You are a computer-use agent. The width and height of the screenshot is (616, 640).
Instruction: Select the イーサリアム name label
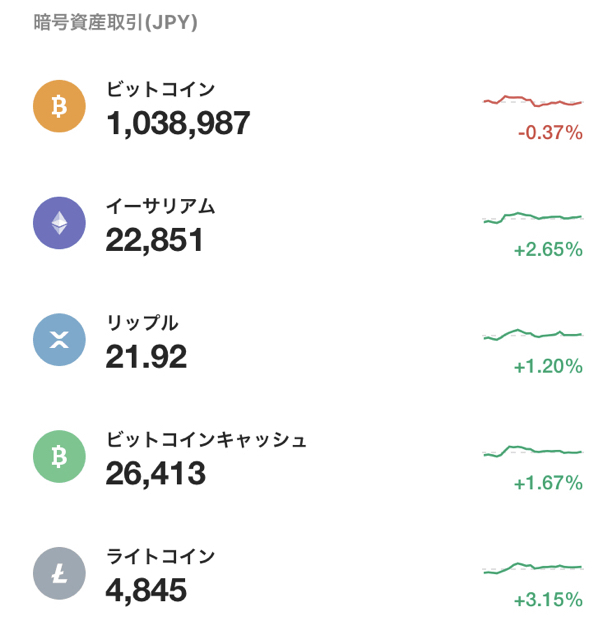tap(160, 206)
